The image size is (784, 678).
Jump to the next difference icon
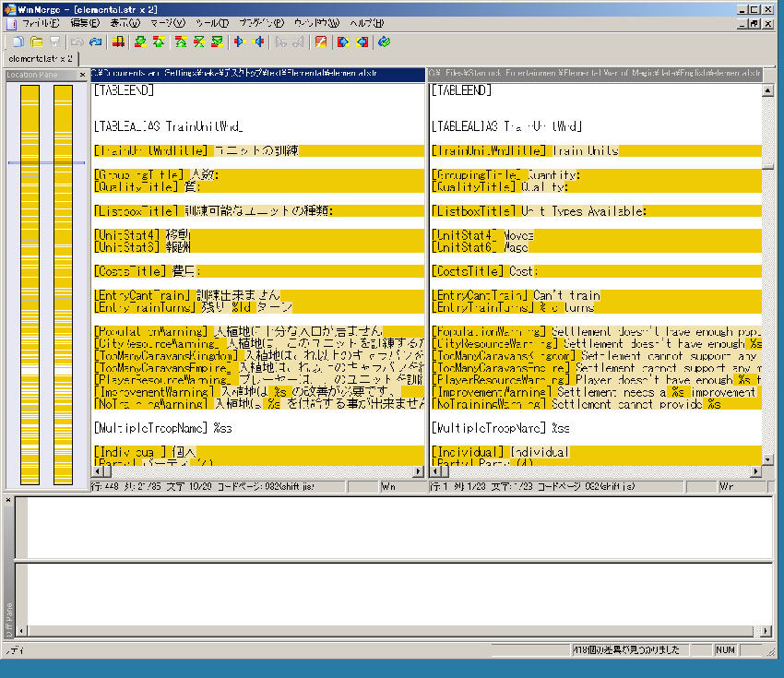(x=138, y=42)
